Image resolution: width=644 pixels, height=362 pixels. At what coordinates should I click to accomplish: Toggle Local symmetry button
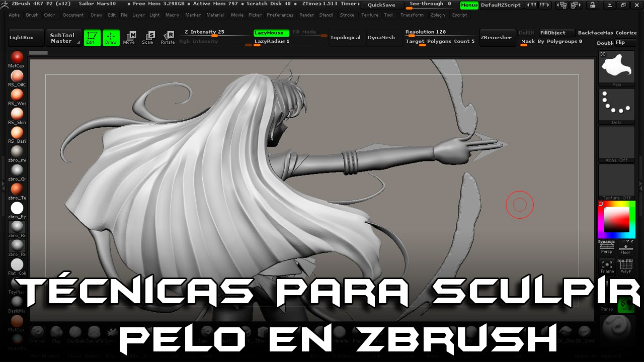pyautogui.click(x=626, y=305)
